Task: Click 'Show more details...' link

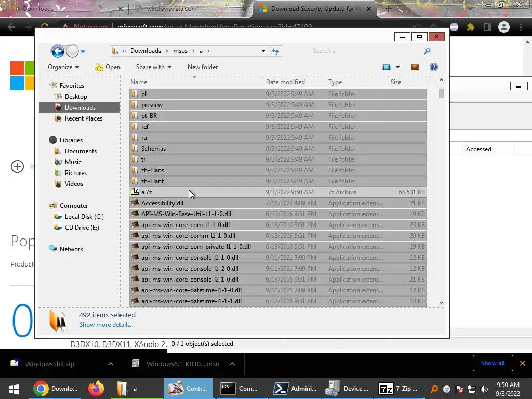Action: coord(107,325)
